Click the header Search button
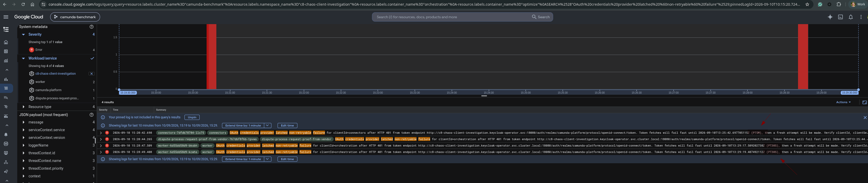868x183 pixels. point(541,17)
